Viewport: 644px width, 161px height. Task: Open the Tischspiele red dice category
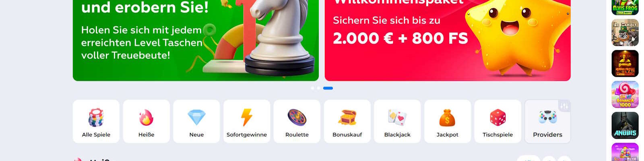(x=498, y=122)
